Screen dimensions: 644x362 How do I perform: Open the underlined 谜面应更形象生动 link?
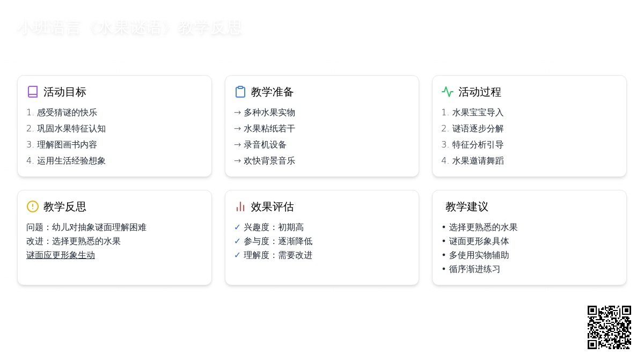[61, 255]
